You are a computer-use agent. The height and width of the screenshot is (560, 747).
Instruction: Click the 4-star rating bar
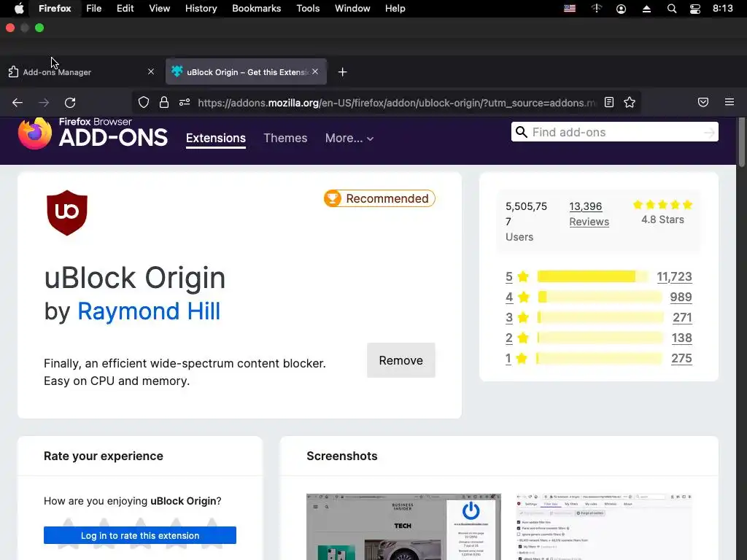(x=600, y=297)
